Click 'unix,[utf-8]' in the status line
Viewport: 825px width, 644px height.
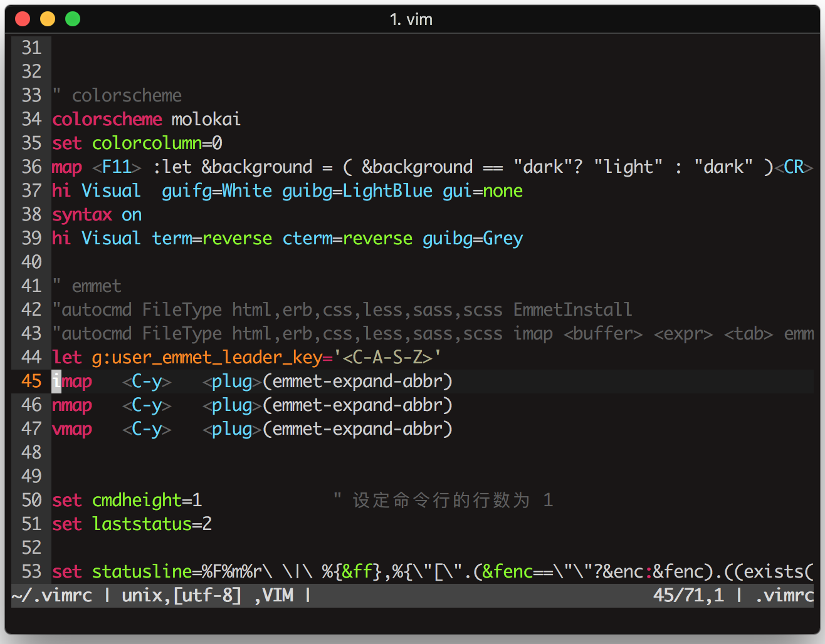coord(182,595)
